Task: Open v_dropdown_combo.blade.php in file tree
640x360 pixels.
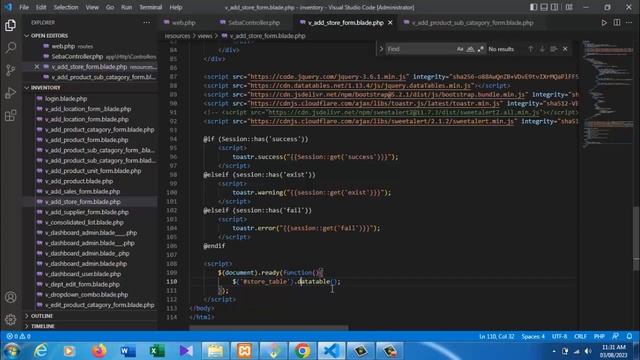Action: click(86, 295)
